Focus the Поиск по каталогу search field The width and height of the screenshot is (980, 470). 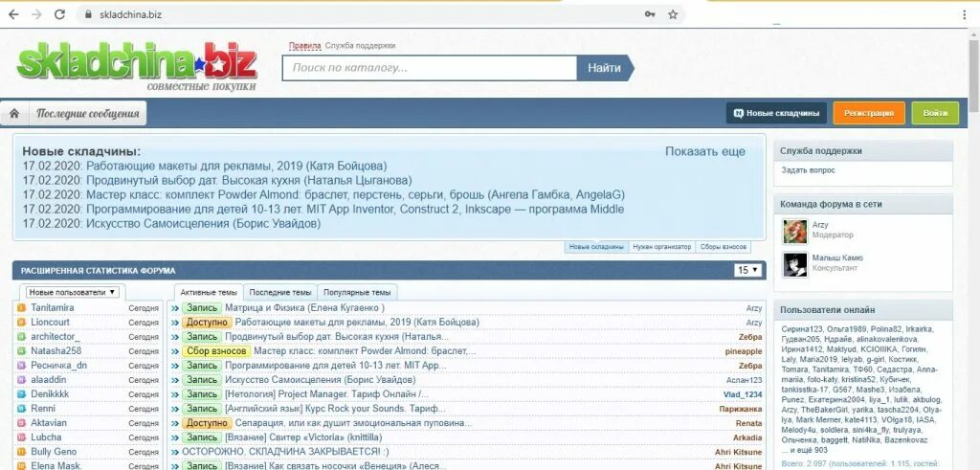tap(430, 68)
